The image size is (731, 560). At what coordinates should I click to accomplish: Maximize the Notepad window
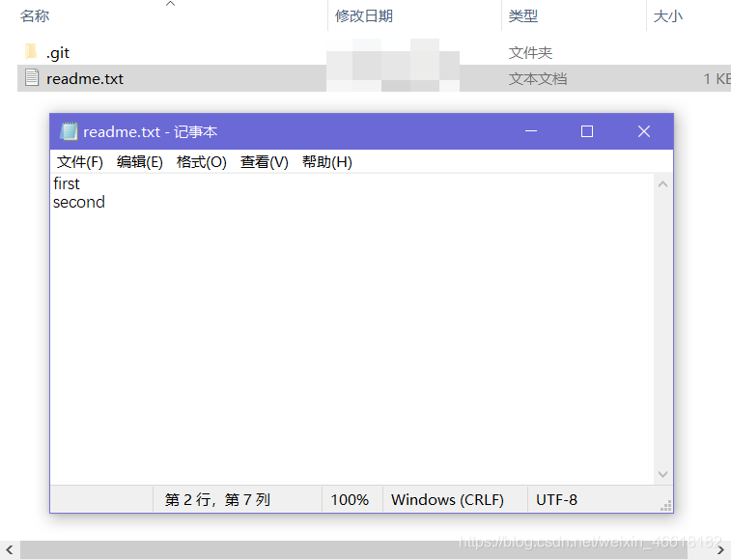[x=587, y=131]
